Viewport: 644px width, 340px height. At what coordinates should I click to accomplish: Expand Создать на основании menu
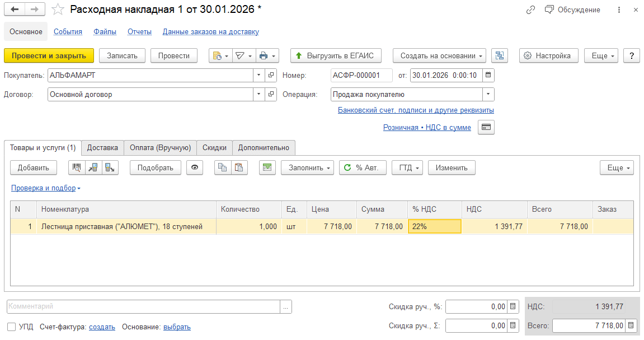pos(439,55)
